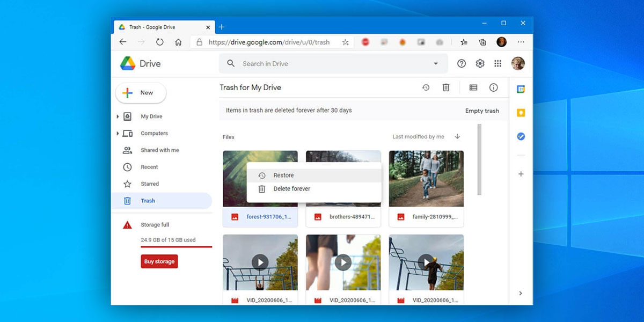Go back in the browser
The image size is (644, 322).
tap(123, 42)
